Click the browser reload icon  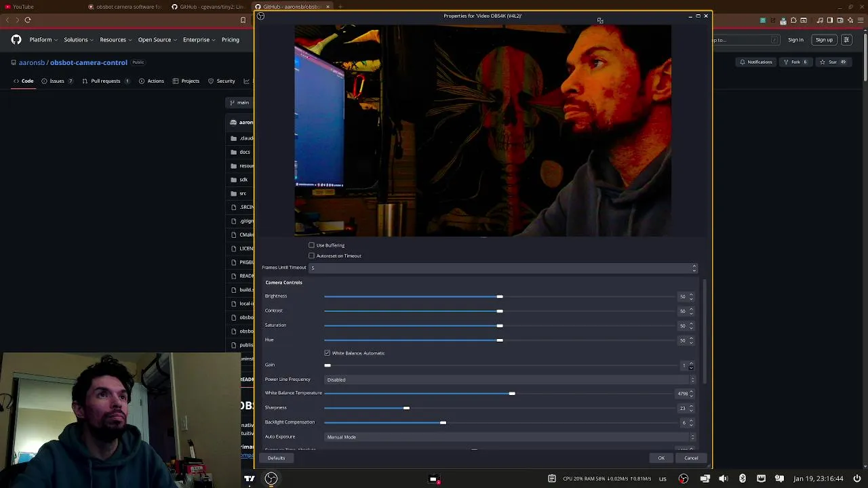pyautogui.click(x=28, y=20)
